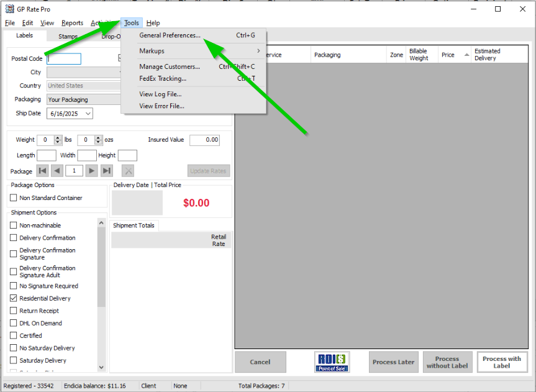Decrease weight lbs spinner down arrow
The width and height of the screenshot is (536, 392).
click(x=58, y=142)
